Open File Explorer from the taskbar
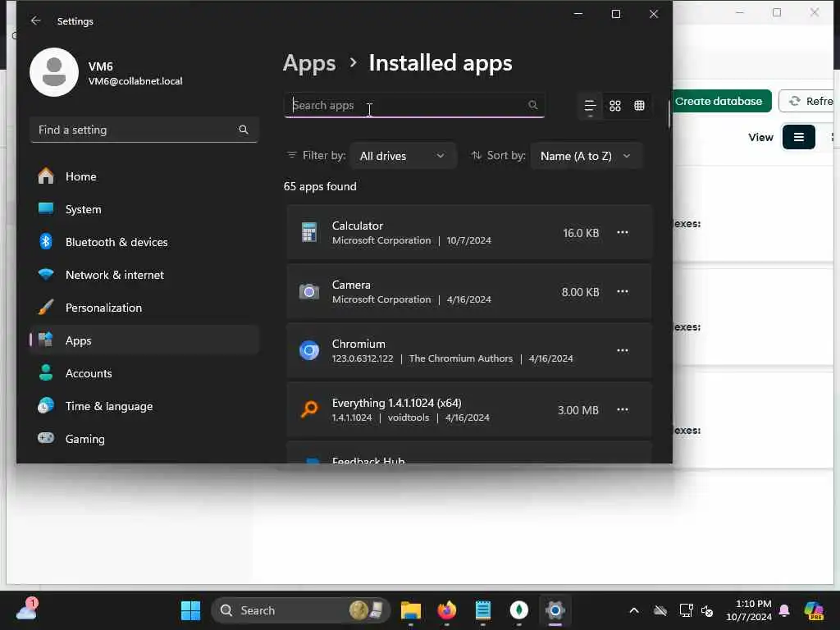The height and width of the screenshot is (630, 840). coord(411,610)
